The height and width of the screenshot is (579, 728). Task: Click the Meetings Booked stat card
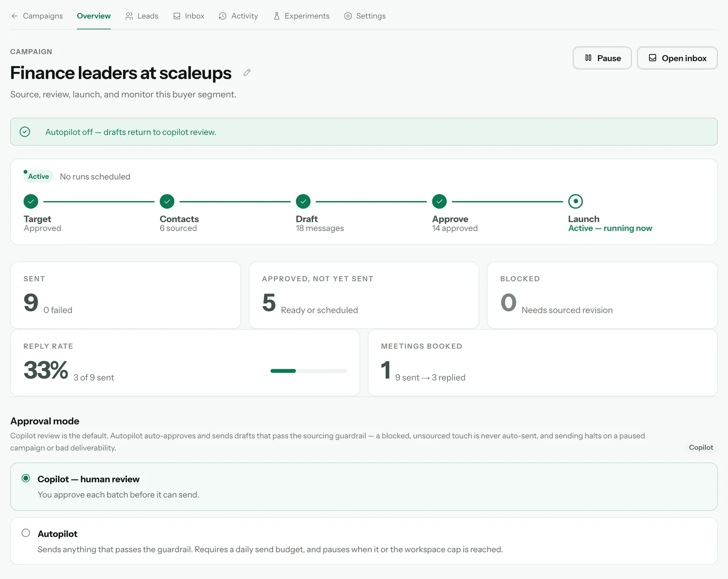click(x=543, y=363)
